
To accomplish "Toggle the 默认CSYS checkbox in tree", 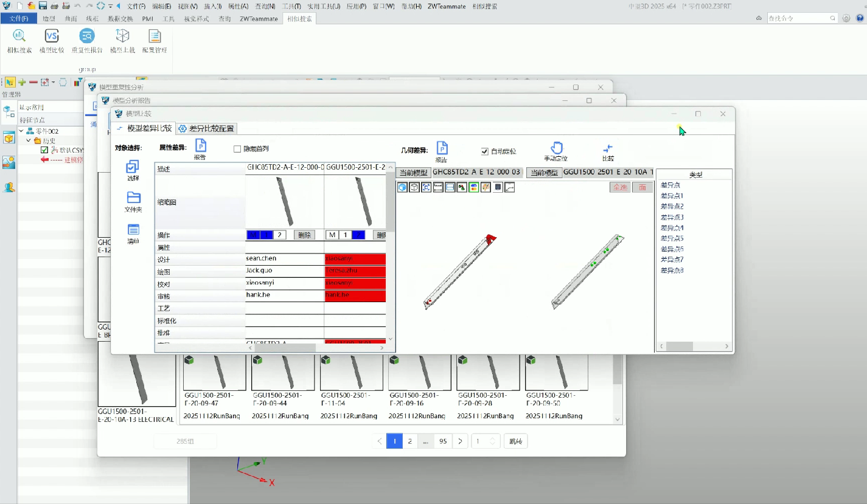I will point(44,150).
